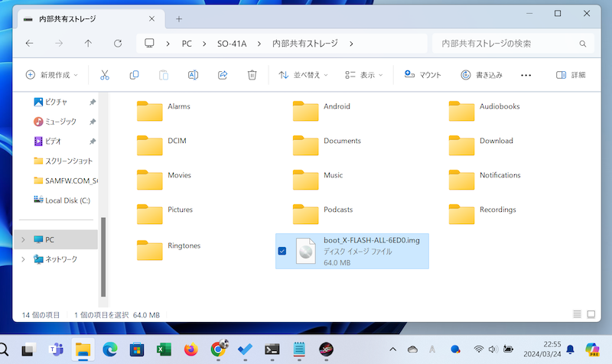Viewport: 612px width, 364px height.
Task: Toggle the 詳細 details pane
Action: pyautogui.click(x=571, y=75)
